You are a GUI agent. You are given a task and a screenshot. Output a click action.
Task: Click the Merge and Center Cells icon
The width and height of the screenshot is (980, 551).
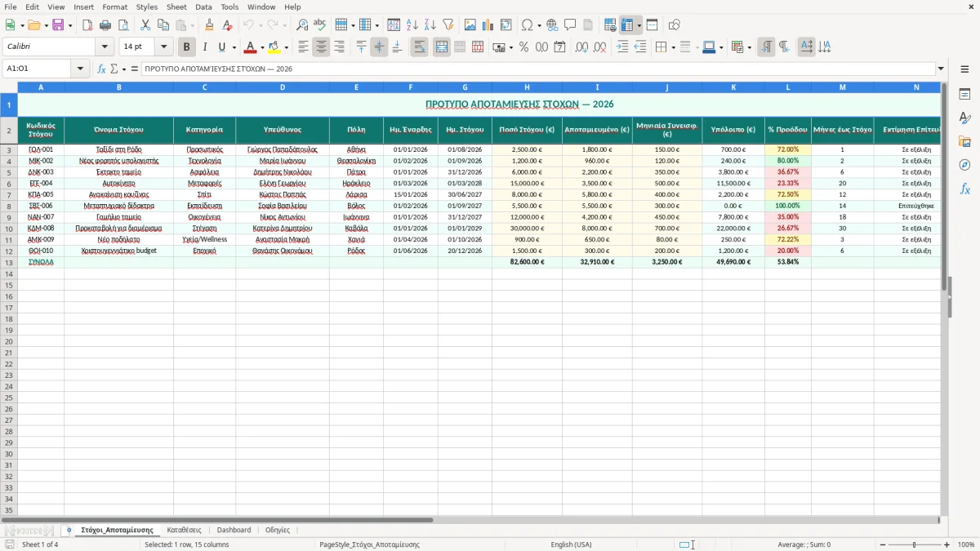442,47
